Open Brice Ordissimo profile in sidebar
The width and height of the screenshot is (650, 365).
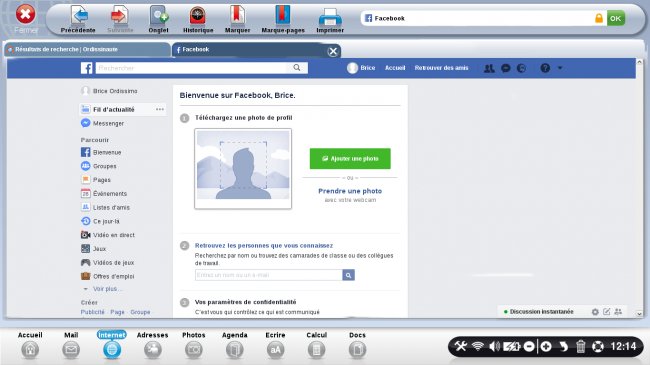110,91
